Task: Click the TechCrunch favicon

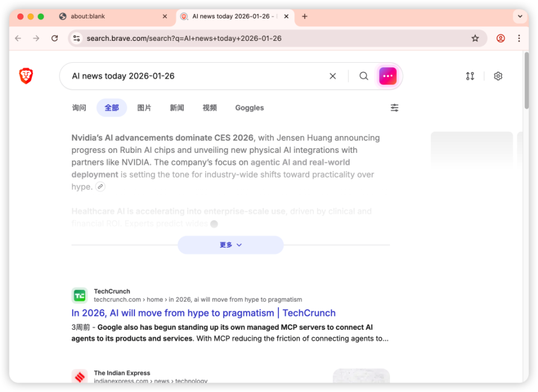Action: click(x=80, y=295)
